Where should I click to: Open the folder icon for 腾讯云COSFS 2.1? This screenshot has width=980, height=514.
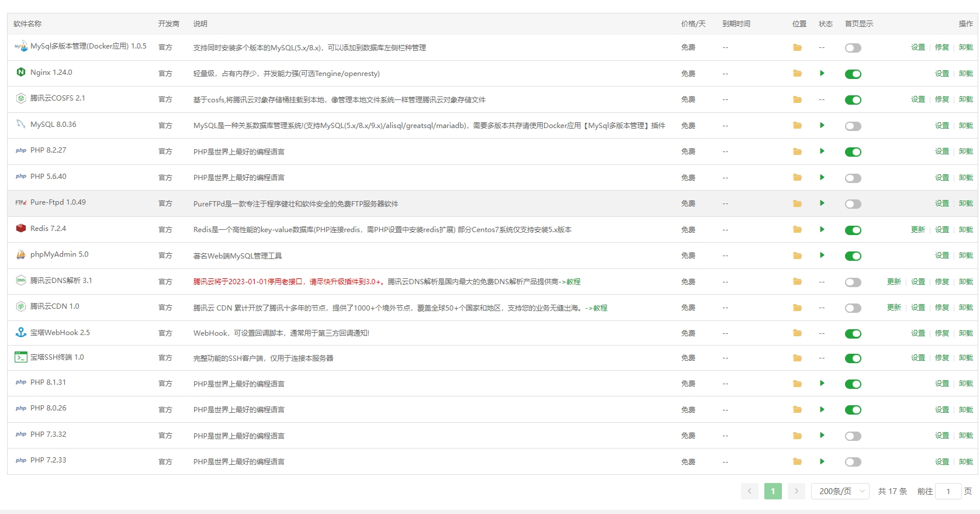pyautogui.click(x=797, y=99)
